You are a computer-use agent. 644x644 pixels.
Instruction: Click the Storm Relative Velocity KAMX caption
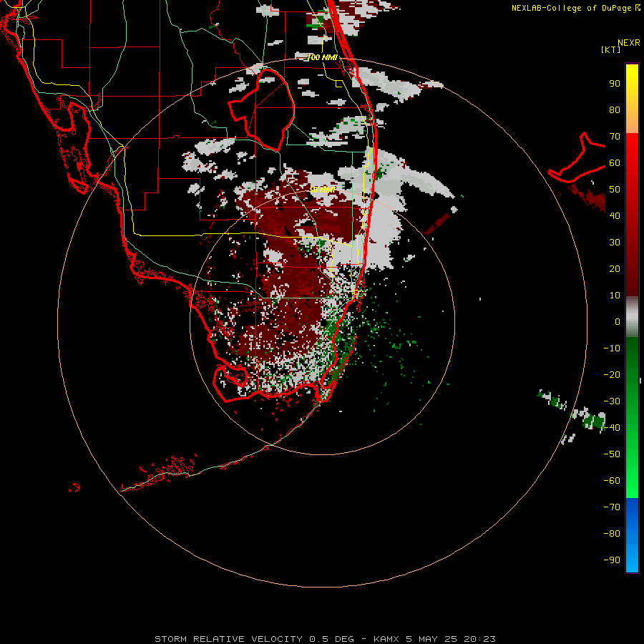click(326, 639)
